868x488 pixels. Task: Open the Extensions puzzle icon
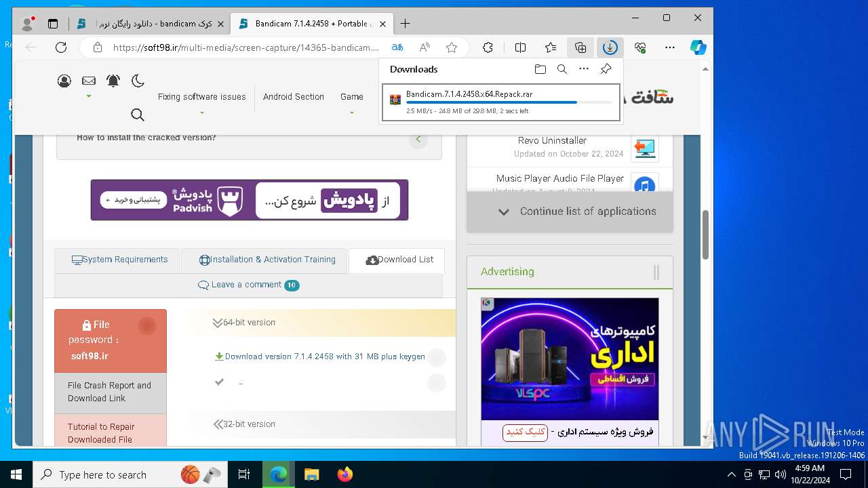(x=488, y=47)
